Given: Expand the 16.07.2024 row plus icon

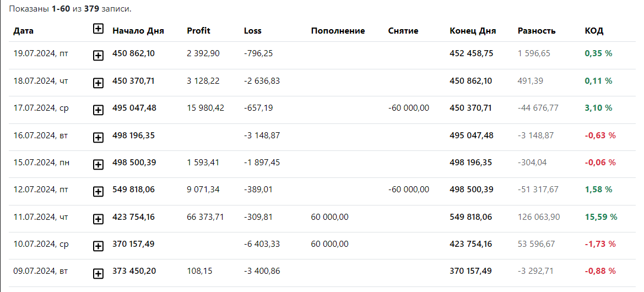Looking at the screenshot, I should pyautogui.click(x=98, y=138).
